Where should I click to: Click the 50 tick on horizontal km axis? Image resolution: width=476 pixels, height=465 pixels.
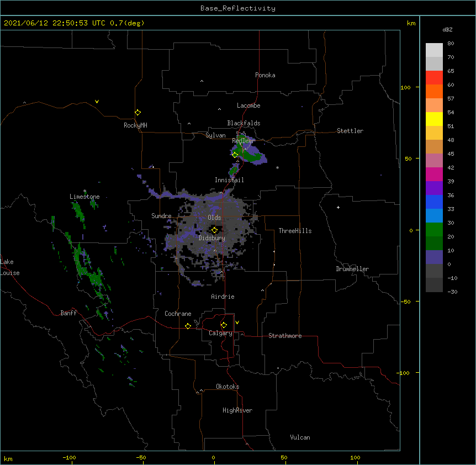284,457
